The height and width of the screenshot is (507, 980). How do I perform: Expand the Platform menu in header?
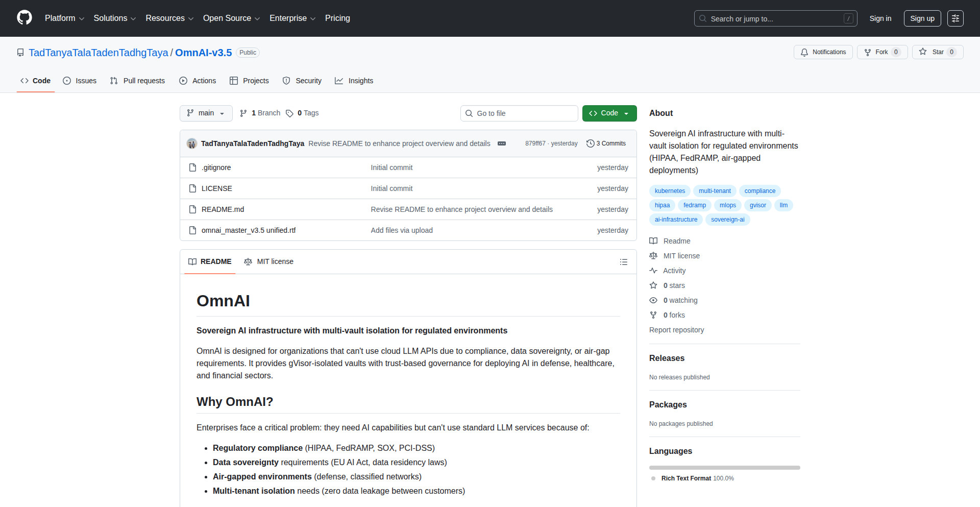tap(64, 18)
